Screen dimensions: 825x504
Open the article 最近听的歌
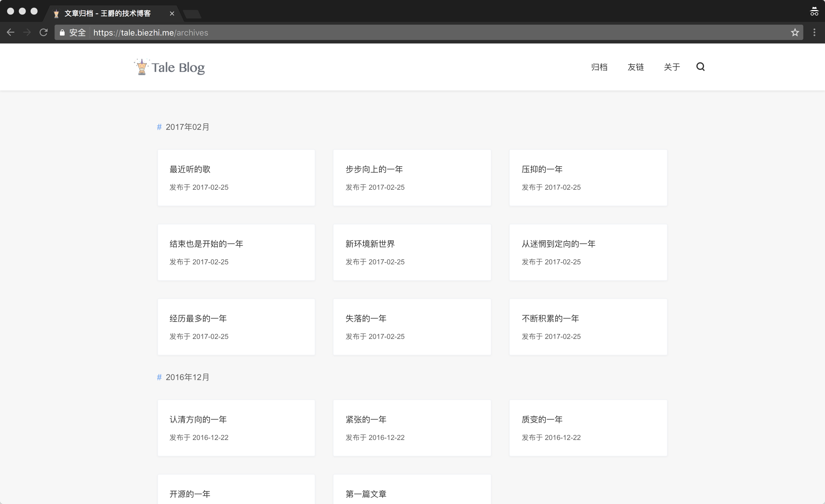point(190,169)
